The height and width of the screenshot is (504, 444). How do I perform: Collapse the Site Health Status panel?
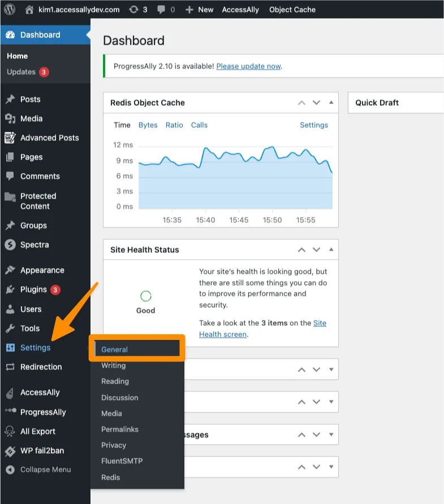tap(331, 250)
